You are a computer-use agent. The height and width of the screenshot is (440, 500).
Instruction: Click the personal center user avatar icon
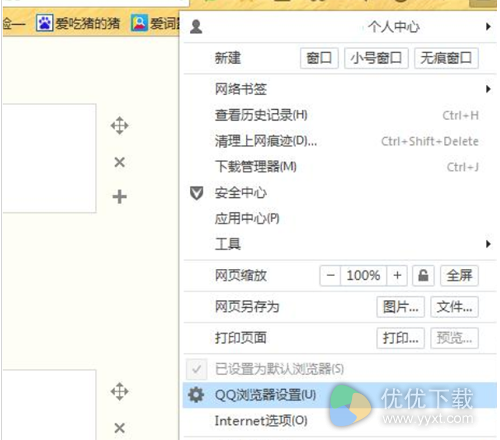coord(196,27)
